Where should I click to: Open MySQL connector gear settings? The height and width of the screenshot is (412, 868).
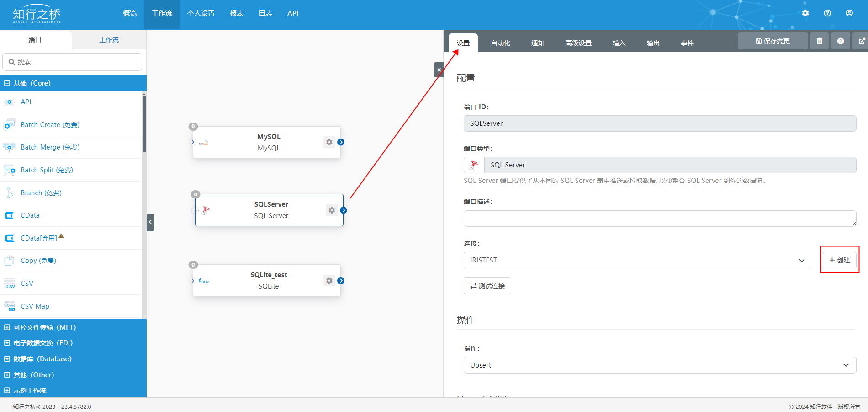329,142
